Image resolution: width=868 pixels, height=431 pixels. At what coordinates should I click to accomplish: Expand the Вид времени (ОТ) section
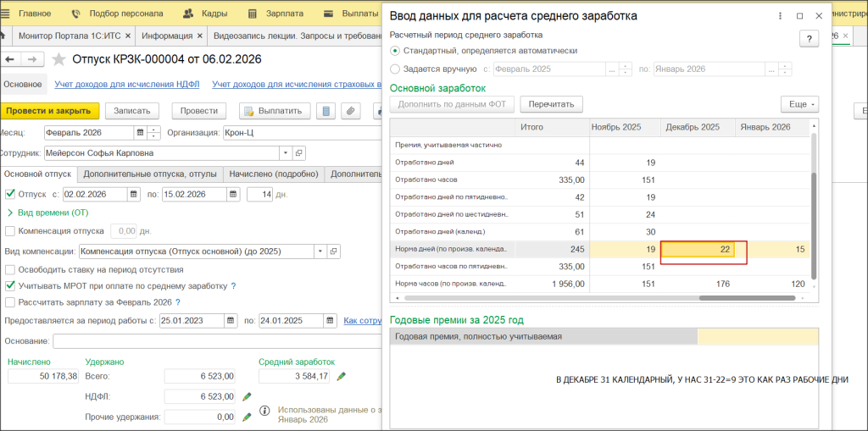tap(10, 213)
